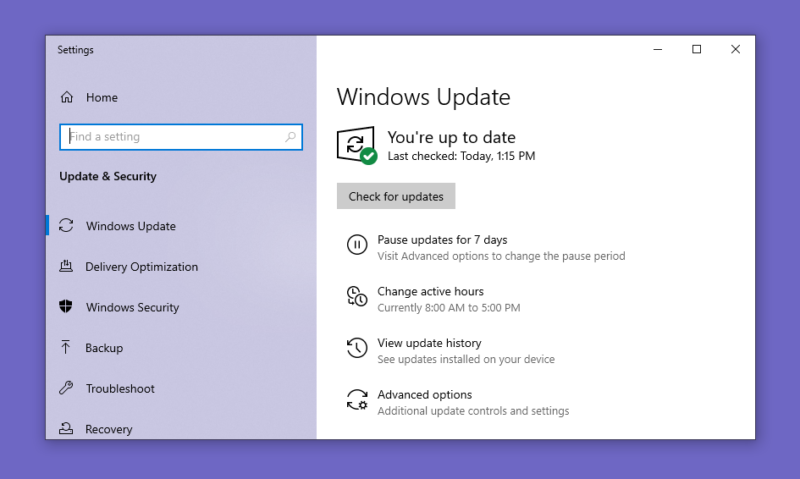
Task: Open the Troubleshoot section
Action: click(x=120, y=389)
